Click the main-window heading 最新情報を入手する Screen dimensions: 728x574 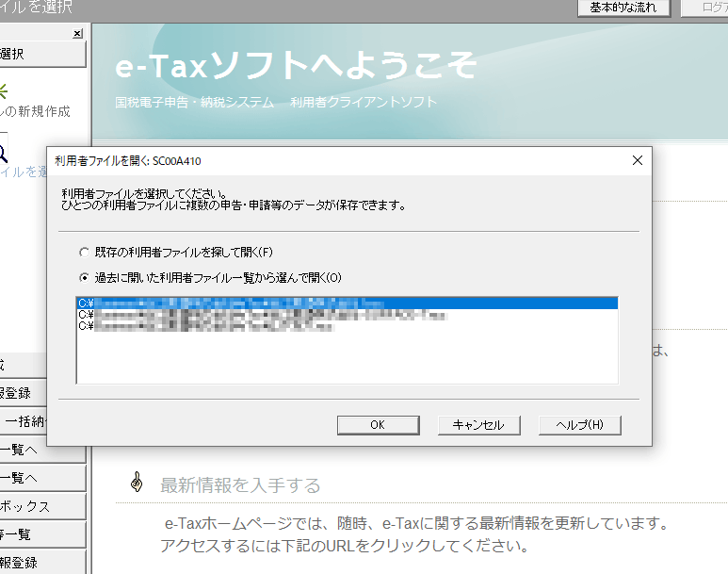point(240,485)
